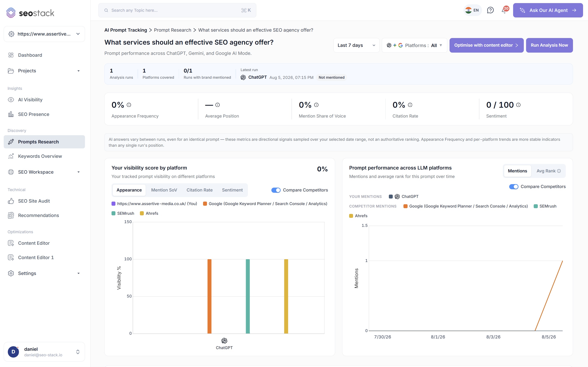Screen dimensions: 588x367
Task: Click the SEO Presence bar chart icon
Action: tap(11, 114)
